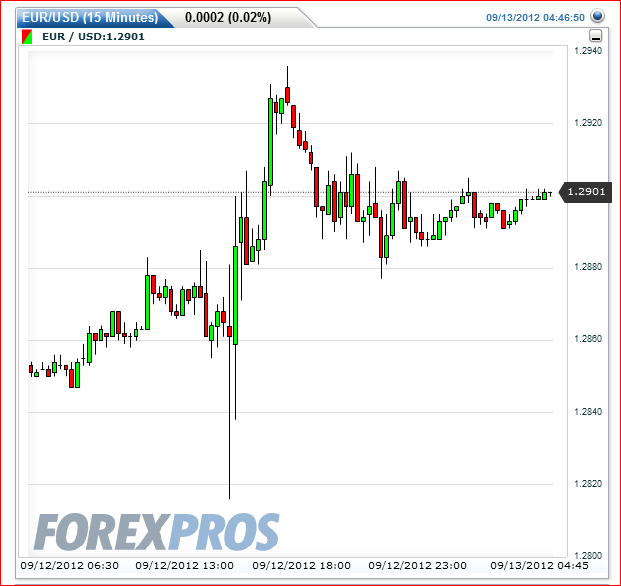This screenshot has width=621, height=586.
Task: Click the 1.2860 axis label
Action: [588, 339]
